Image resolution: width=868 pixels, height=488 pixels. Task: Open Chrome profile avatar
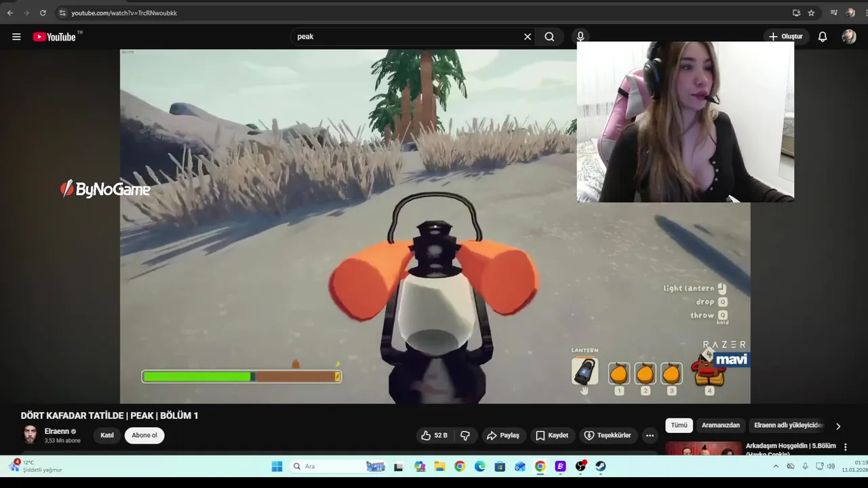tap(850, 13)
